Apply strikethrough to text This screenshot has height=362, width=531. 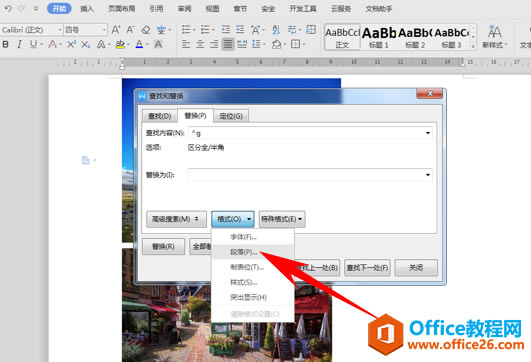[52, 44]
